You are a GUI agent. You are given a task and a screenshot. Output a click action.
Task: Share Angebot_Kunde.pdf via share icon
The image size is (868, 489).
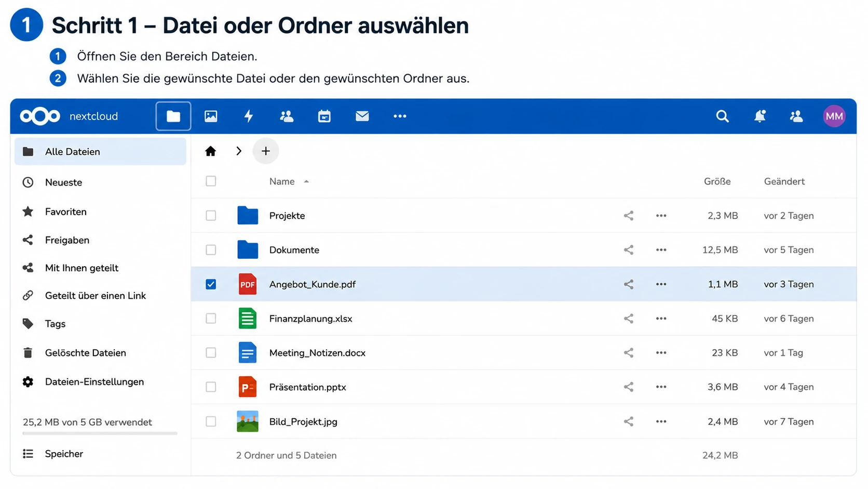click(x=629, y=284)
